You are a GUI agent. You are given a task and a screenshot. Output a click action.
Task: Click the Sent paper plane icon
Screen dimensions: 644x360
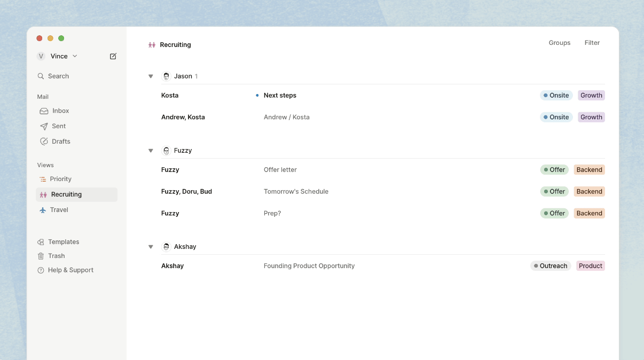tap(44, 127)
